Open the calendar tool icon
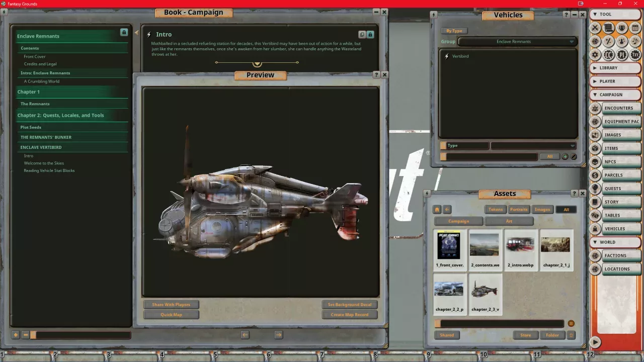The height and width of the screenshot is (362, 644). [635, 28]
